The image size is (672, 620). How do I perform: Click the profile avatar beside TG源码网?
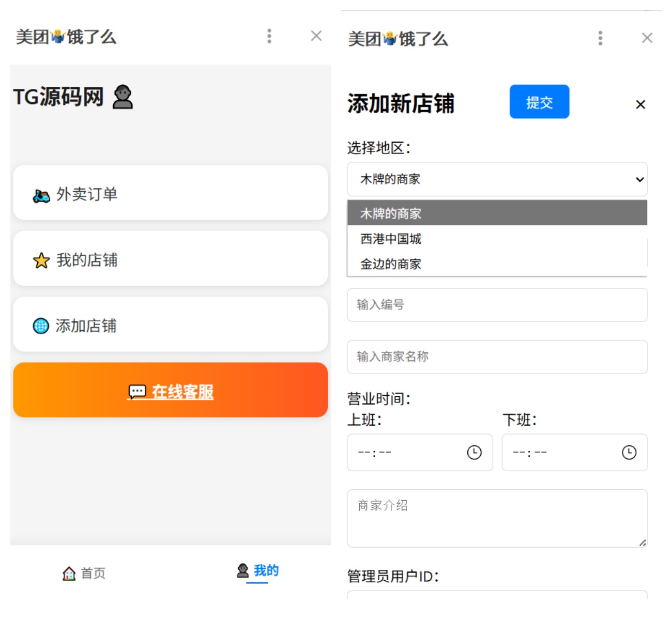[x=123, y=97]
